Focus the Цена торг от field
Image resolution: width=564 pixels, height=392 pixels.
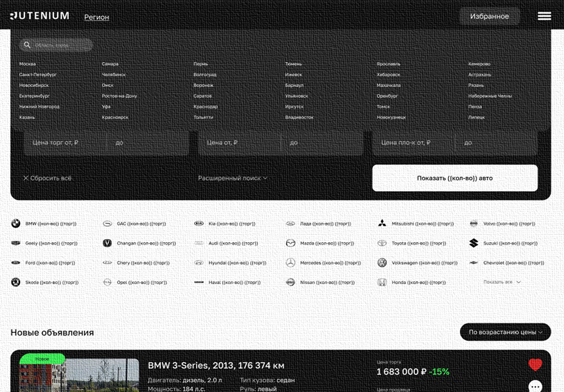(66, 142)
